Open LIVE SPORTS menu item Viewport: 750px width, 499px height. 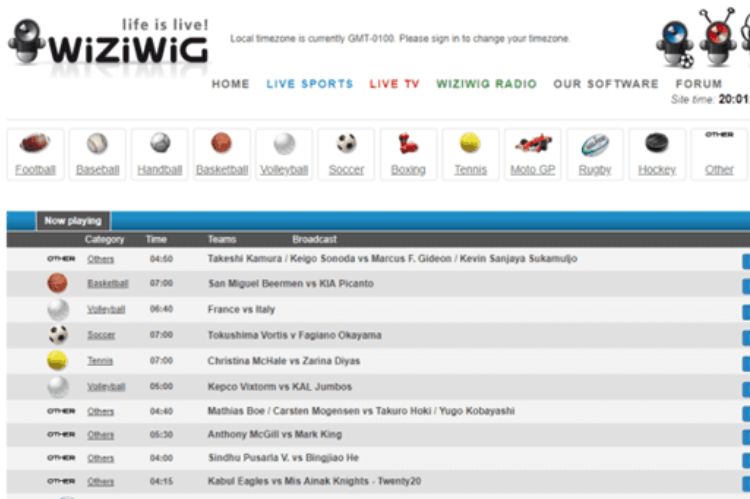pos(310,84)
